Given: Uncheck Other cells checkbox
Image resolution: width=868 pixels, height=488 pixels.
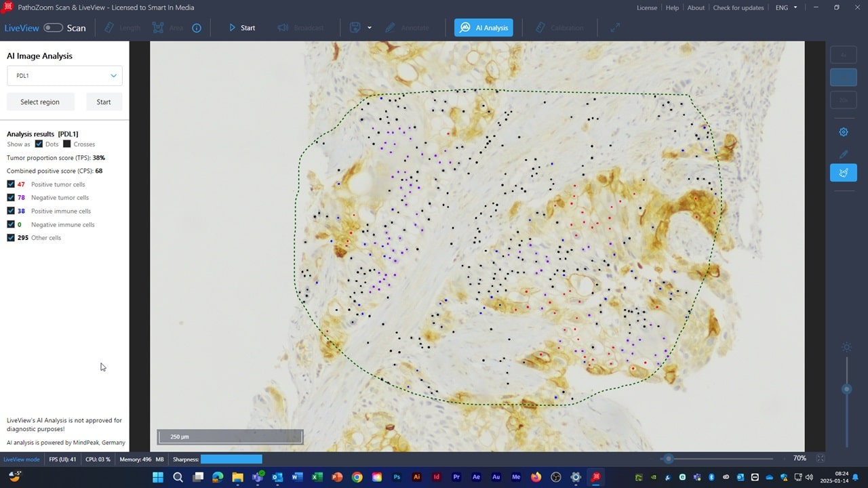Looking at the screenshot, I should pos(11,238).
